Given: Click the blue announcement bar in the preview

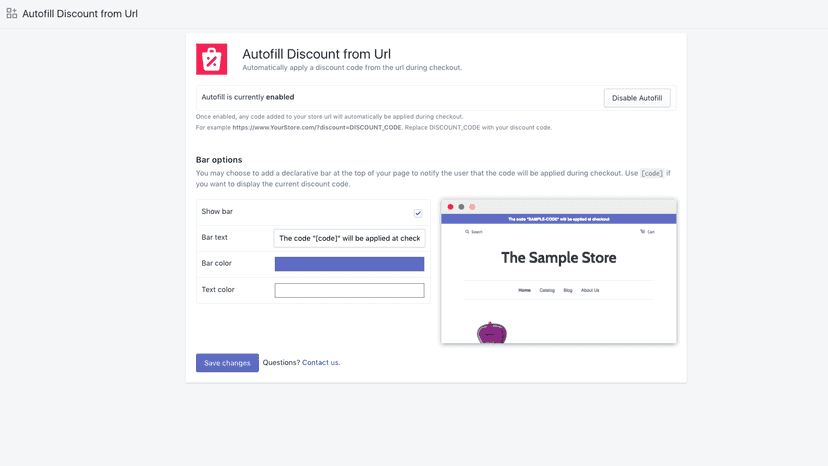Looking at the screenshot, I should (559, 219).
